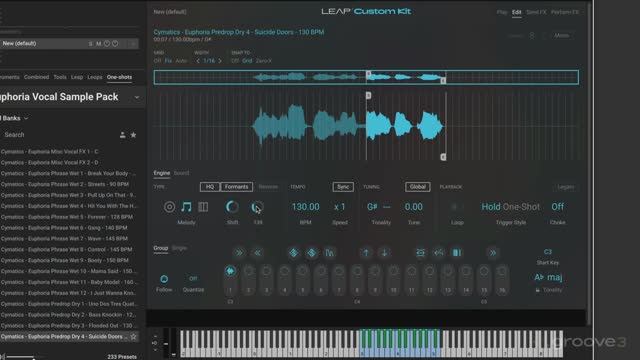Viewport: 640px width, 360px height.
Task: Click the user presets person icon
Action: coord(122,135)
